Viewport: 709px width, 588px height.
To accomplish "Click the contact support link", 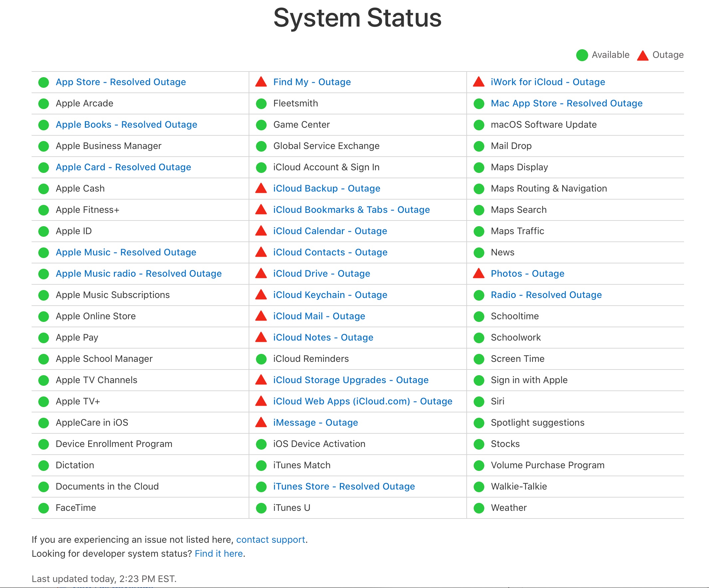I will [x=270, y=539].
